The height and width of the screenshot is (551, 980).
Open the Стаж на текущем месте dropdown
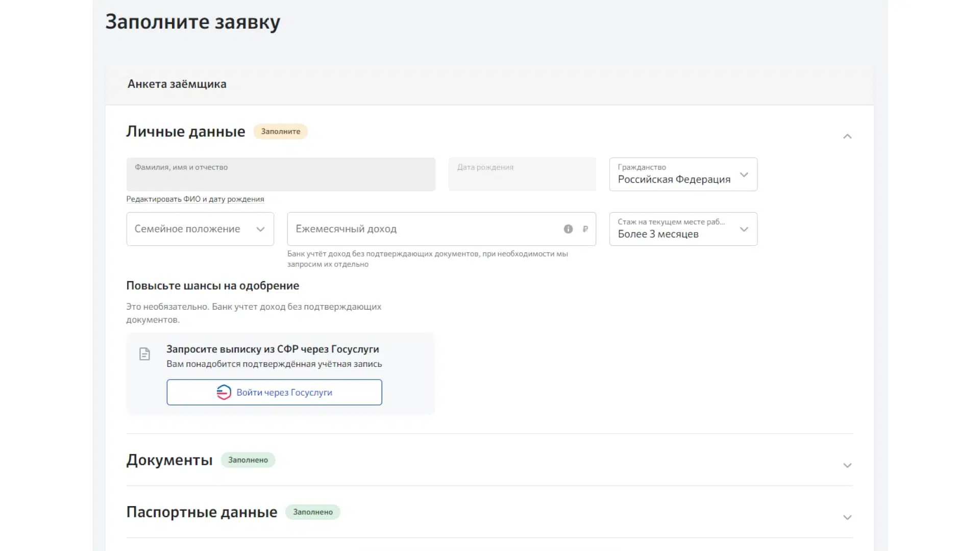click(683, 229)
